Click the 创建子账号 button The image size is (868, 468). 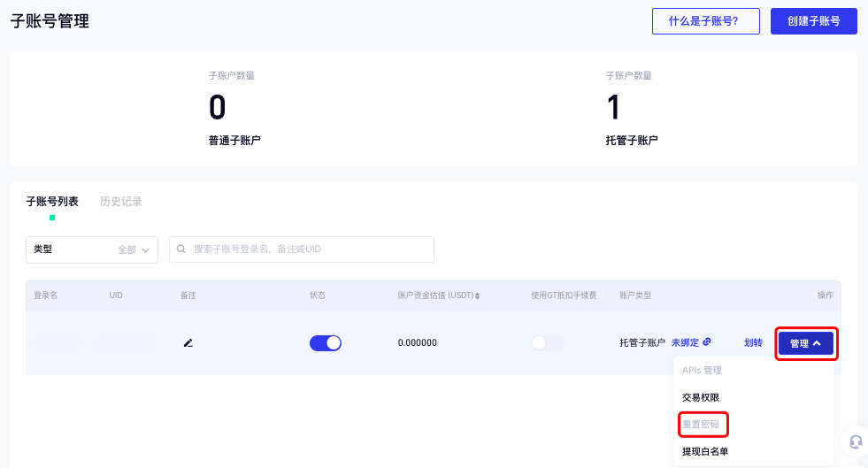tap(813, 21)
